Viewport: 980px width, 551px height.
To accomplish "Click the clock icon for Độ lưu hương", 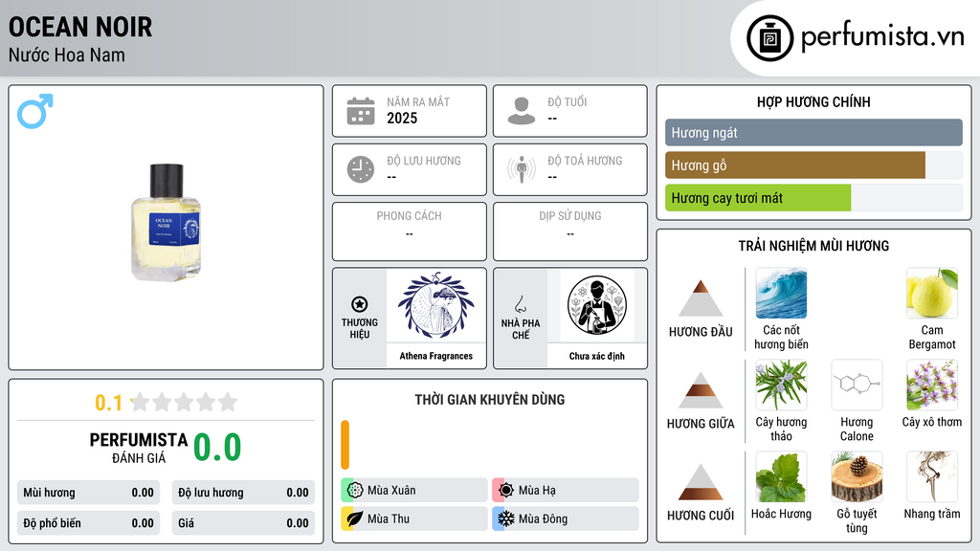I will [x=361, y=169].
